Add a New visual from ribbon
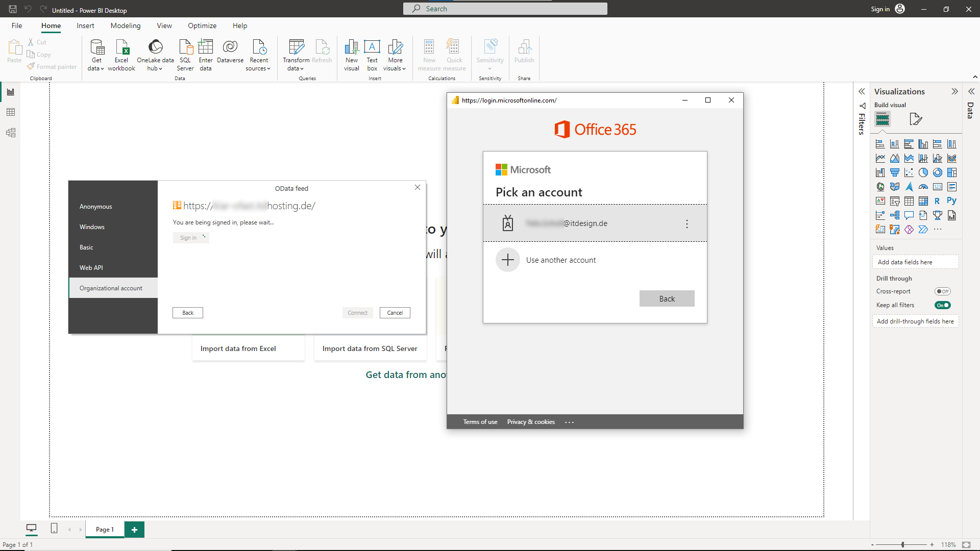The image size is (980, 551). point(352,55)
